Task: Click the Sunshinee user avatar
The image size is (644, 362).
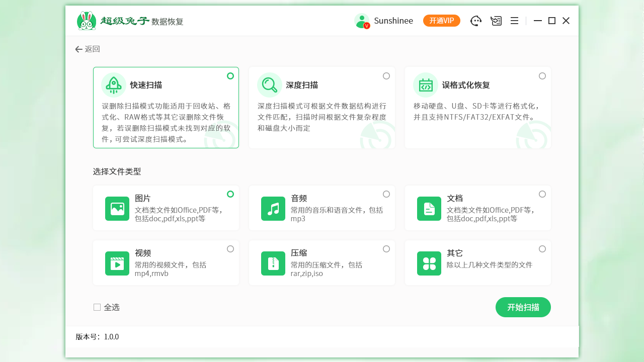Action: [362, 21]
